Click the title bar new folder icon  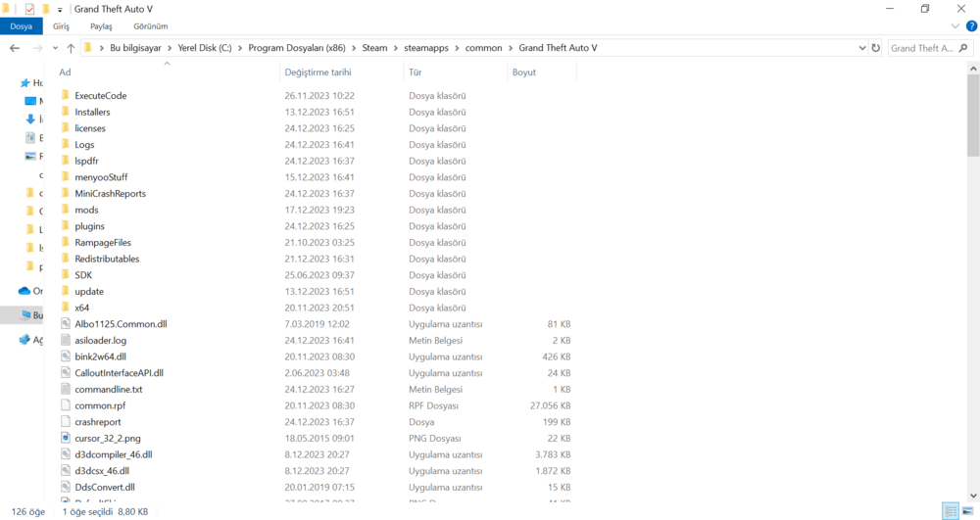coord(46,10)
